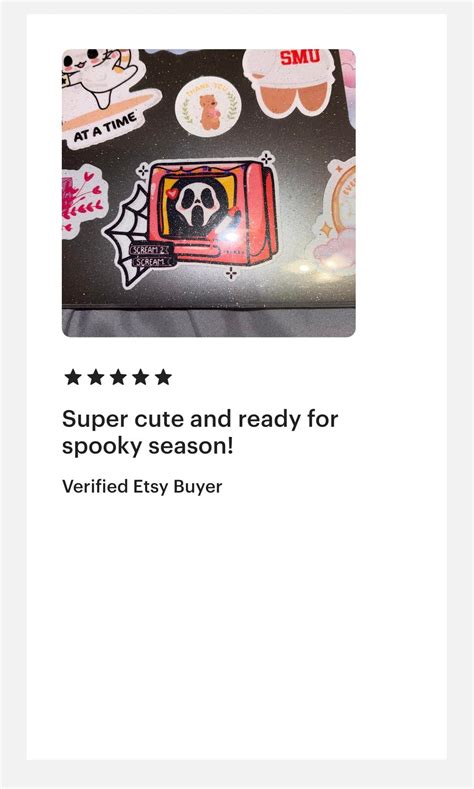This screenshot has height=789, width=474.
Task: Click the red heart on the TV sticker
Action: click(173, 194)
